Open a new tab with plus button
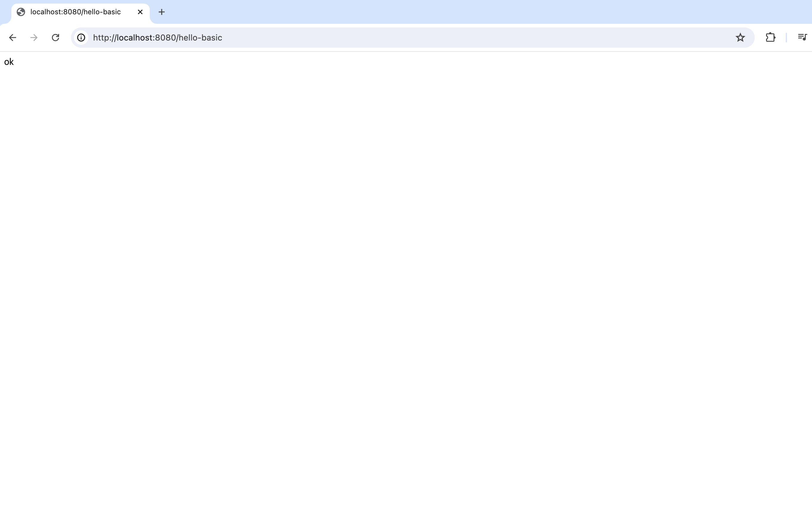The image size is (812, 509). [161, 12]
